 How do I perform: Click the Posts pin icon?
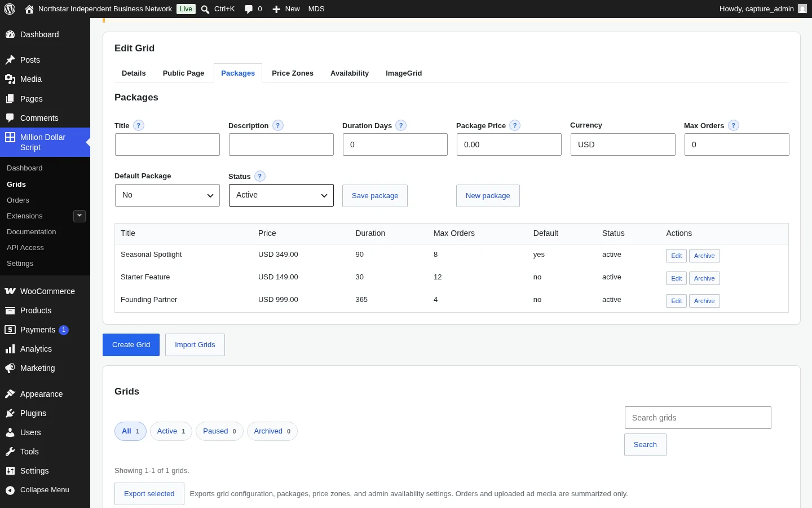[10, 60]
